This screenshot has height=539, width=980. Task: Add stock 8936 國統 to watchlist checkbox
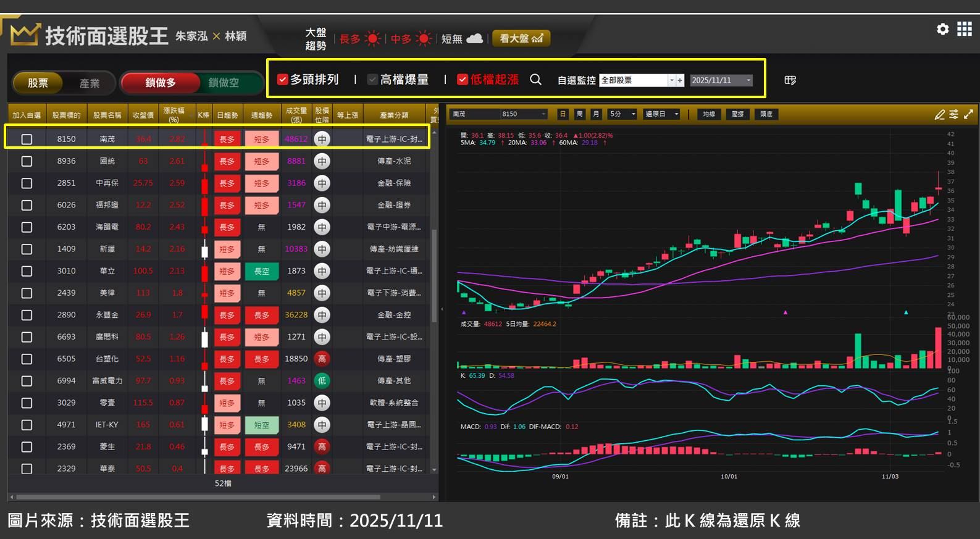(x=27, y=161)
